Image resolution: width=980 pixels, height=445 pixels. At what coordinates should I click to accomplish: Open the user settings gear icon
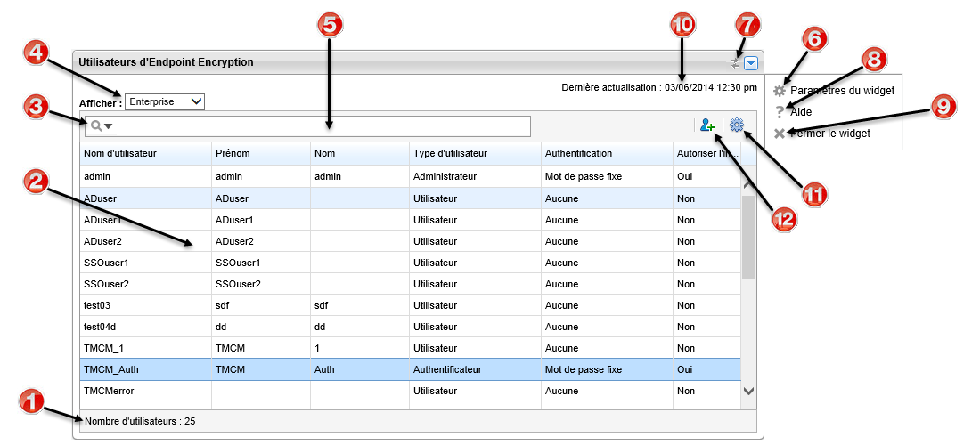pyautogui.click(x=736, y=126)
